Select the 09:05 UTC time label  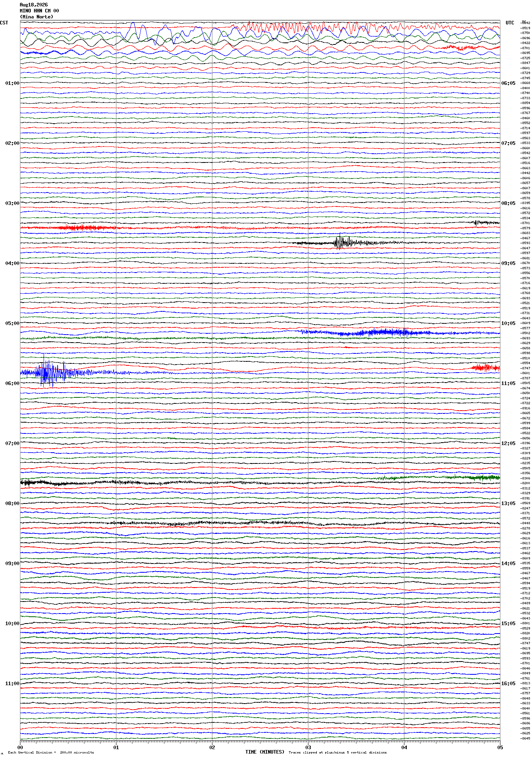pos(508,263)
